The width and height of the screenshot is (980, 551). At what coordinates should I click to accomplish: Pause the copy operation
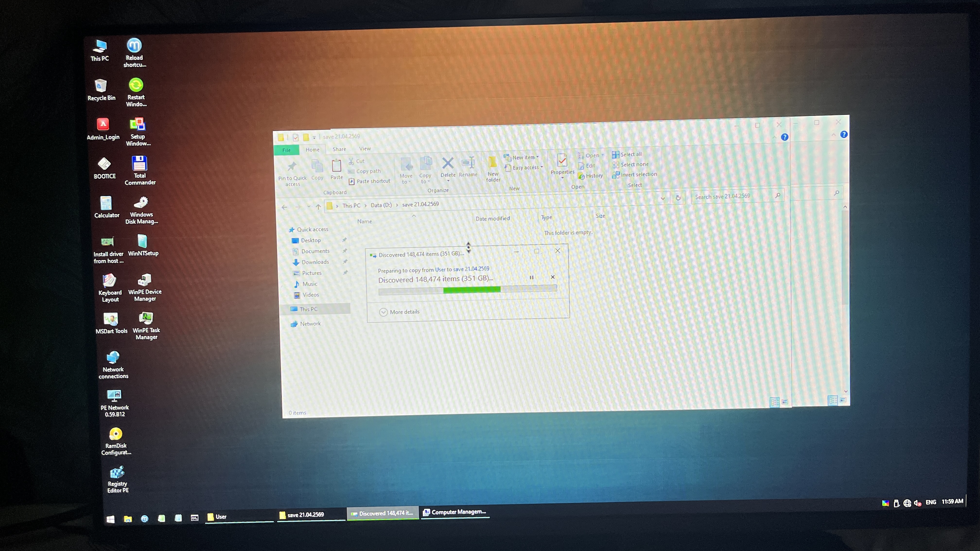[x=532, y=278]
